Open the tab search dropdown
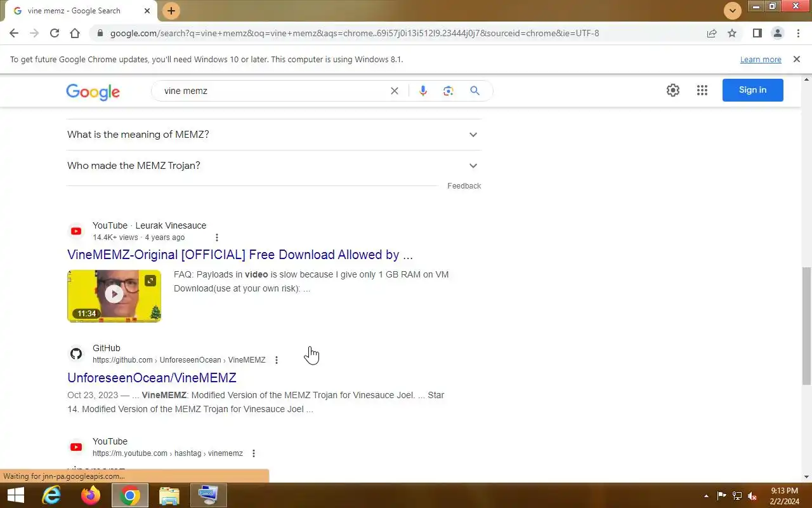The width and height of the screenshot is (812, 508). coord(733,11)
